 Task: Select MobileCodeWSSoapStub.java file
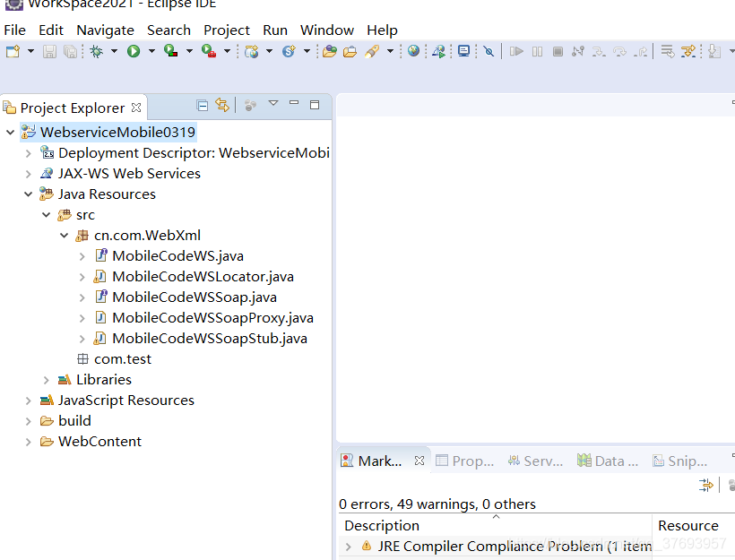click(x=209, y=339)
